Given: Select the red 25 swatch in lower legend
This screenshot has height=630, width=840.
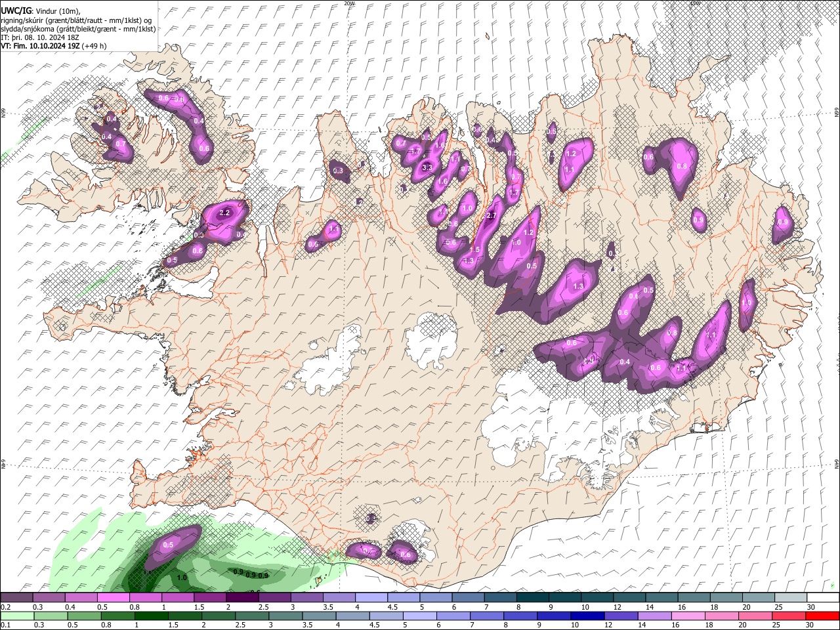Looking at the screenshot, I should click(x=788, y=616).
